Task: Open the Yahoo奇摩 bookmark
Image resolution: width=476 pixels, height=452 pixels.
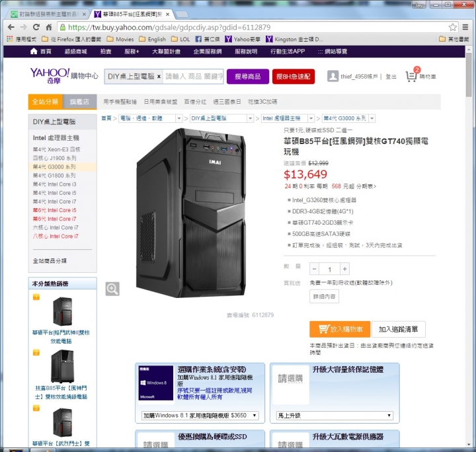Action: 243,39
